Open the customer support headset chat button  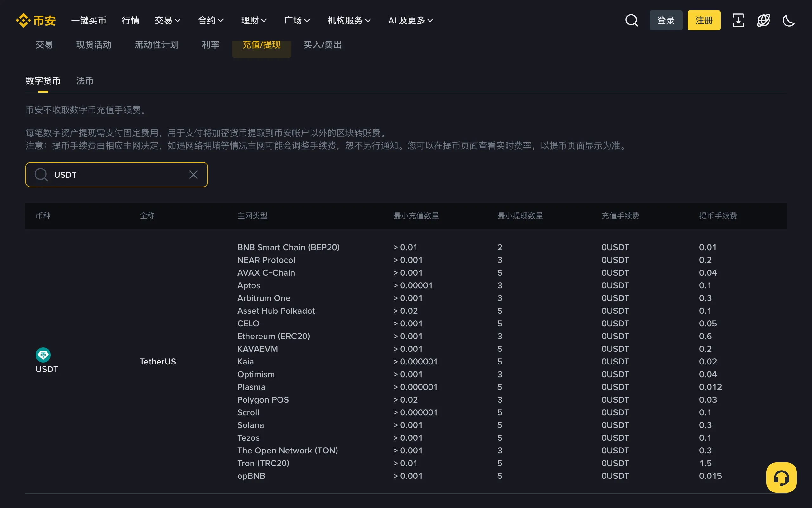[x=781, y=478]
